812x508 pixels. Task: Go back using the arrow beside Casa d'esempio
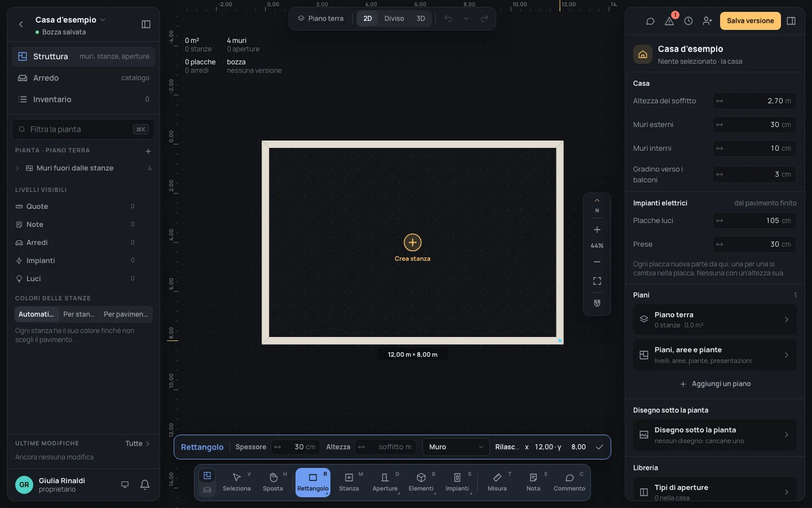(21, 24)
